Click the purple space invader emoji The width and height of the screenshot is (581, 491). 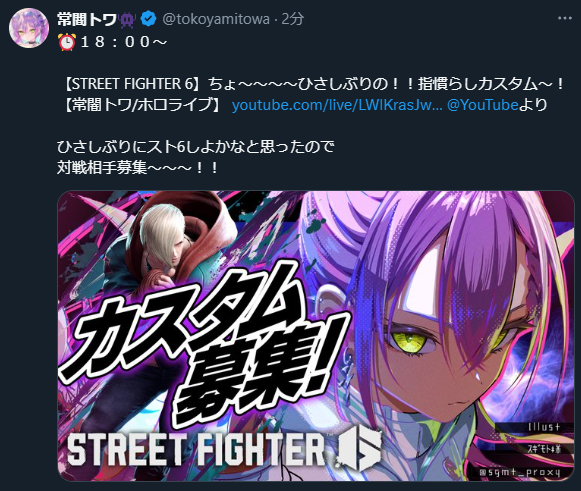[127, 19]
